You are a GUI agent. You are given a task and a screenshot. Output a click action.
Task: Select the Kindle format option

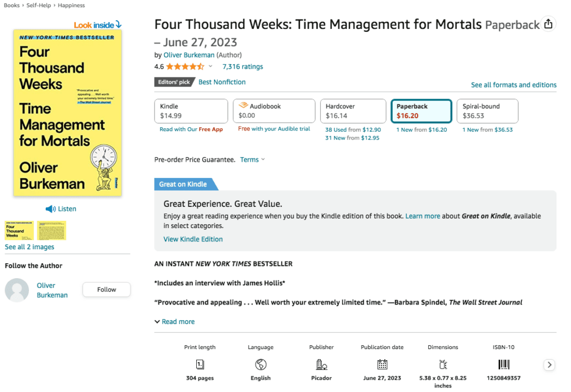[x=191, y=111]
